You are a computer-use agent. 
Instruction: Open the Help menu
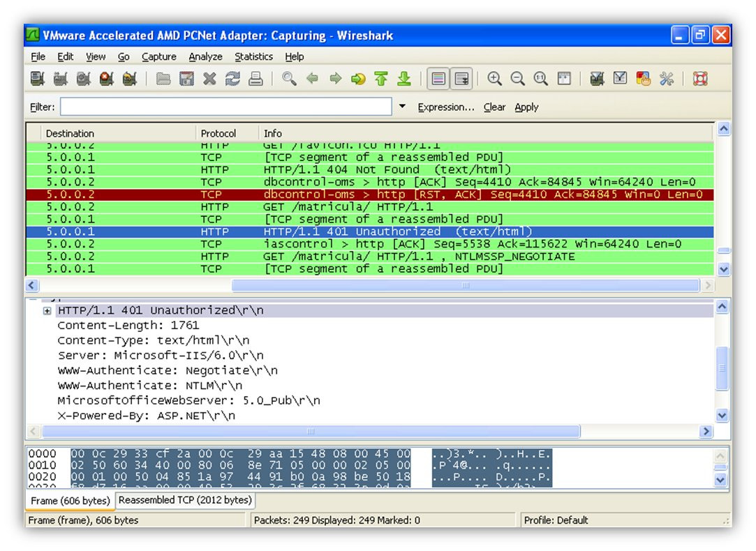[x=294, y=56]
